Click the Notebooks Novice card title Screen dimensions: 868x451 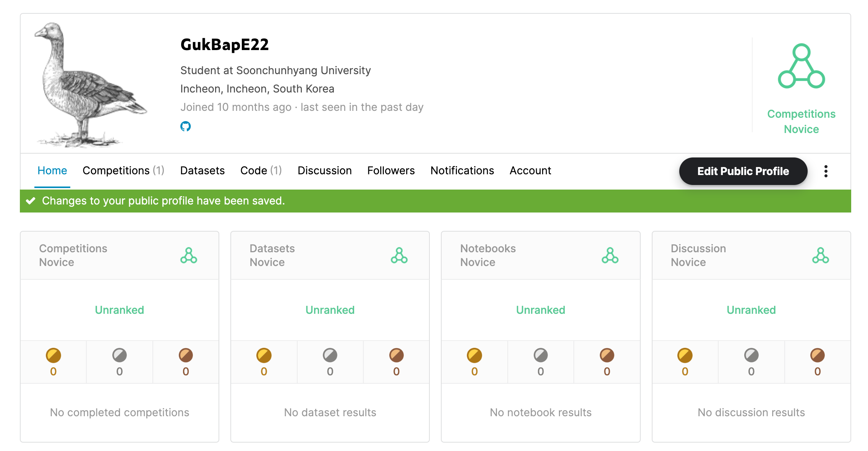pos(488,255)
